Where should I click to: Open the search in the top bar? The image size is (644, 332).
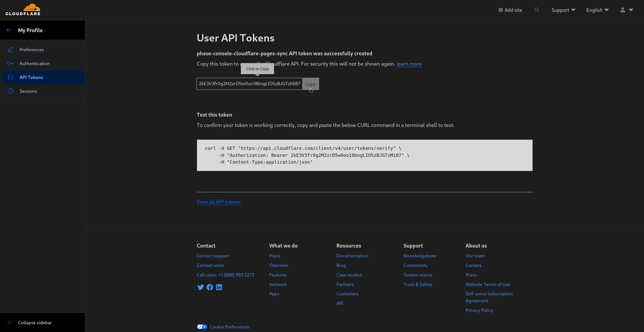pos(537,10)
